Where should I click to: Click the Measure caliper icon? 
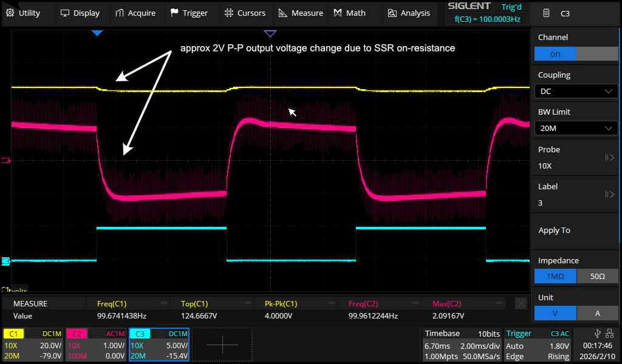(282, 13)
